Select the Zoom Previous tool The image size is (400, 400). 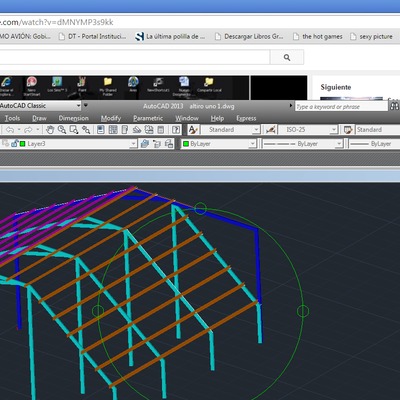click(x=86, y=130)
